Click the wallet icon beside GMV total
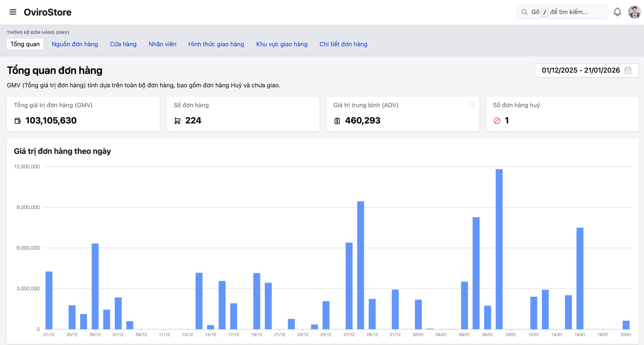This screenshot has height=345, width=644. click(18, 121)
